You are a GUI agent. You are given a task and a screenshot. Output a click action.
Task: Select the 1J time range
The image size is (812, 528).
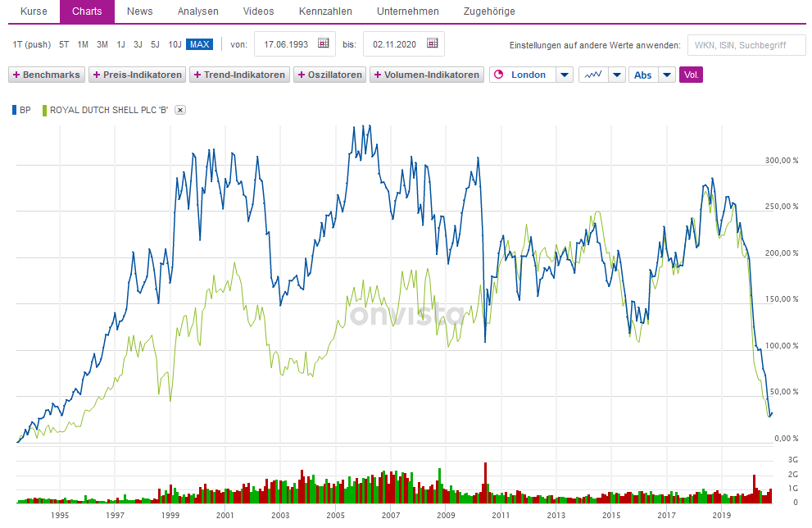click(120, 44)
